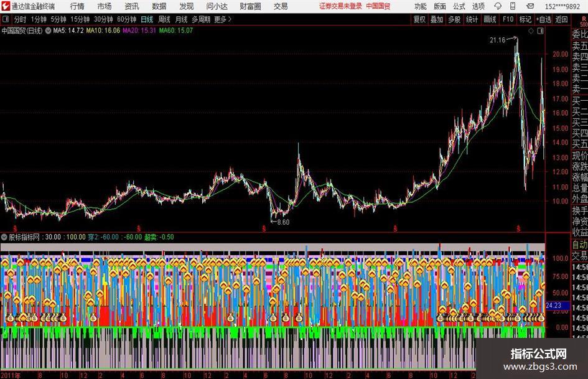Click the 中国国贸 stock name in title bar

coord(378,6)
